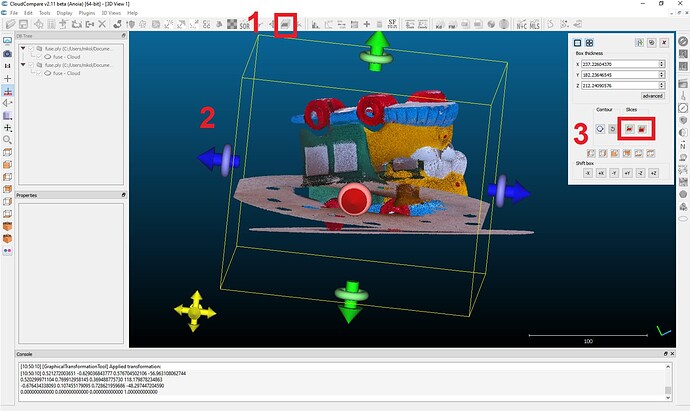
Task: Activate the SOR filter toolbar icon
Action: (x=245, y=25)
